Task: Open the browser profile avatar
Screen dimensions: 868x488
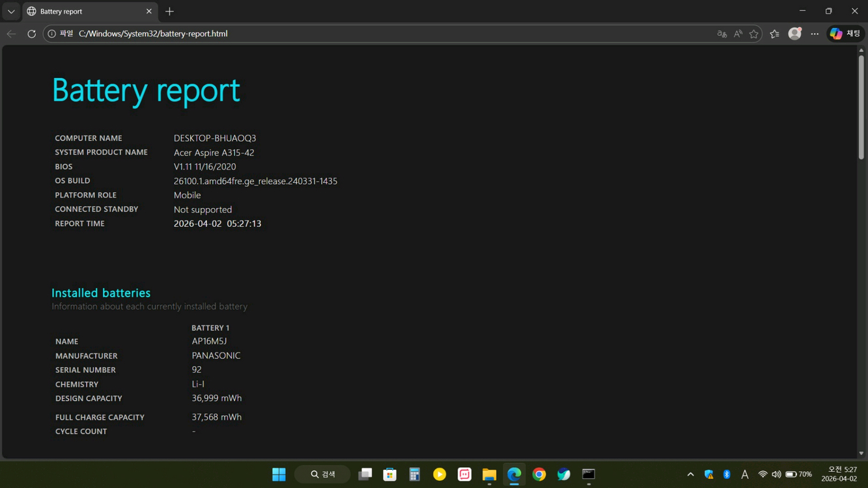Action: coord(794,33)
